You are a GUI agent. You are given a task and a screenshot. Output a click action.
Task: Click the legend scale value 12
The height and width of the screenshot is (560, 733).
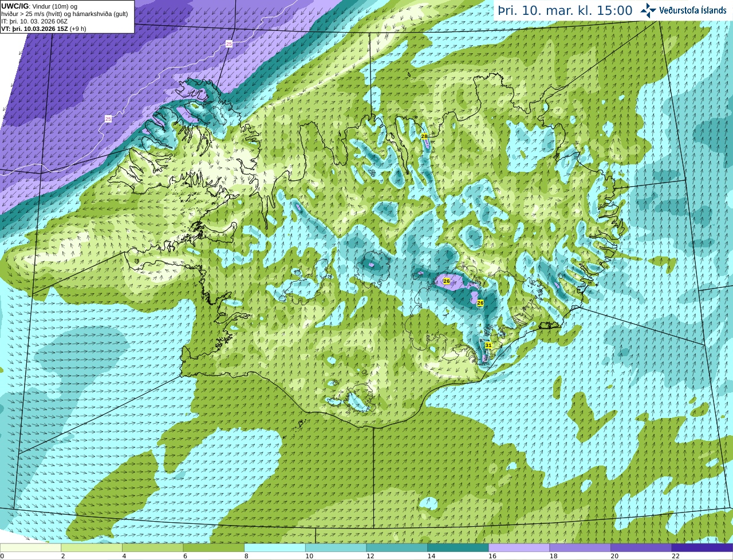point(371,556)
